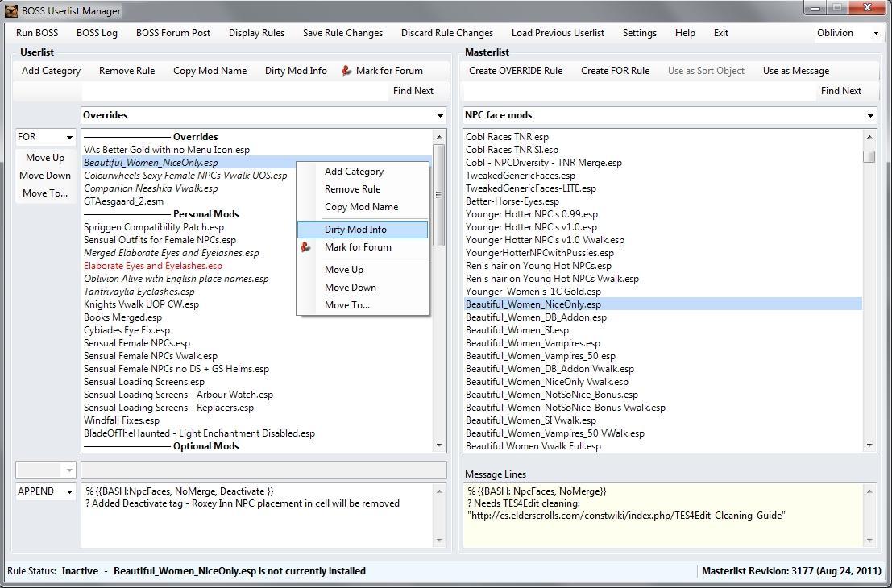Click Exit in the menu bar
Image resolution: width=892 pixels, height=588 pixels.
tap(720, 33)
